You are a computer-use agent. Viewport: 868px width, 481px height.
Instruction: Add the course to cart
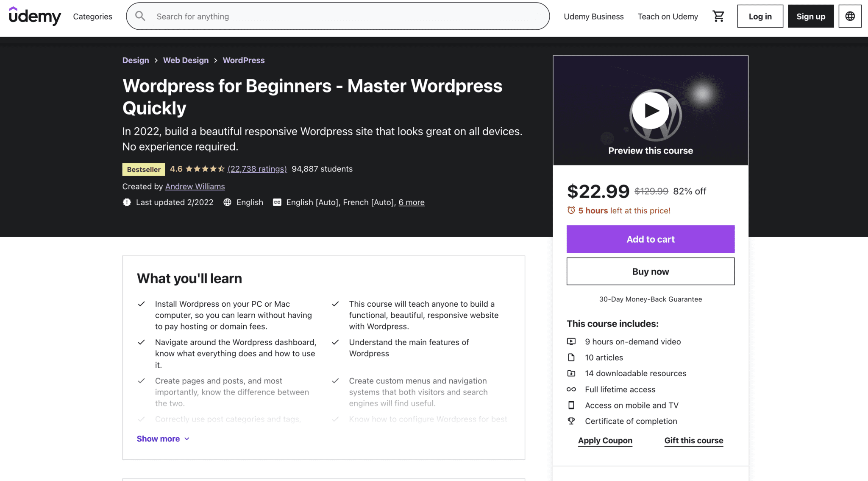650,239
